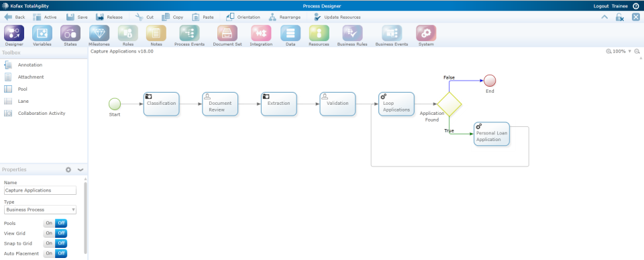
Task: Collapse the Properties panel chevron
Action: [80, 169]
